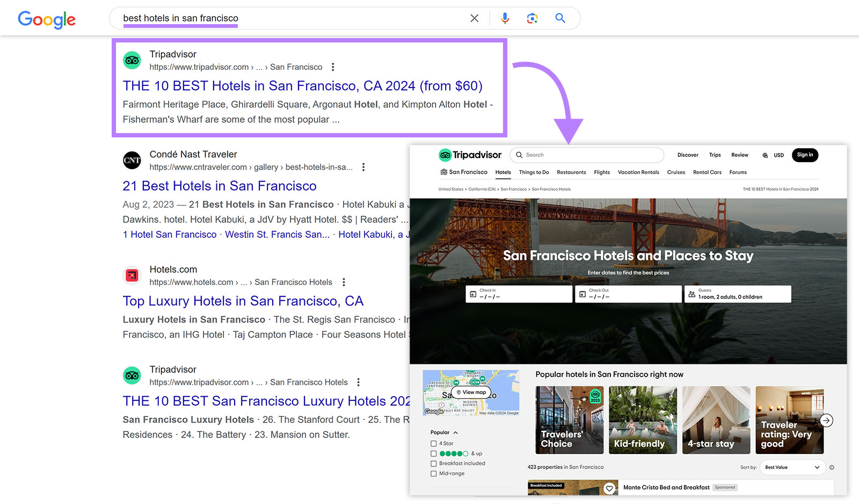Open the 21 Best Hotels in San Francisco link
859x504 pixels.
[220, 186]
